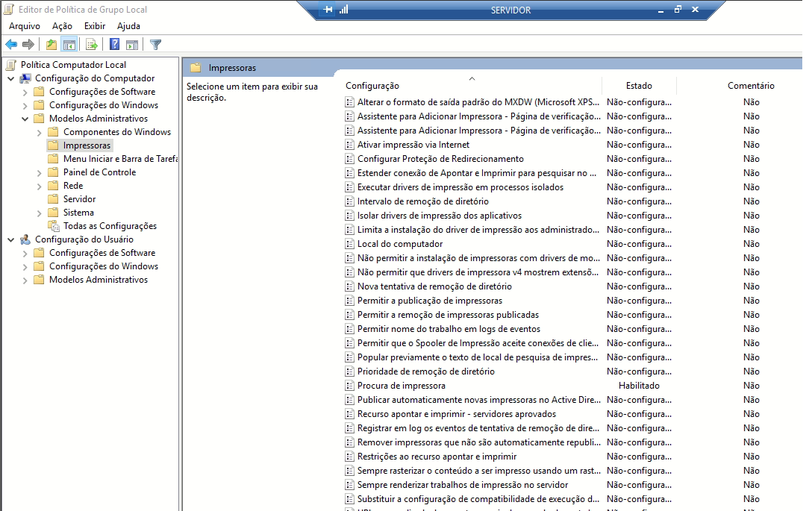Expand the Componentes do Windows node
Viewport: 812px width, 511px height.
(x=40, y=133)
